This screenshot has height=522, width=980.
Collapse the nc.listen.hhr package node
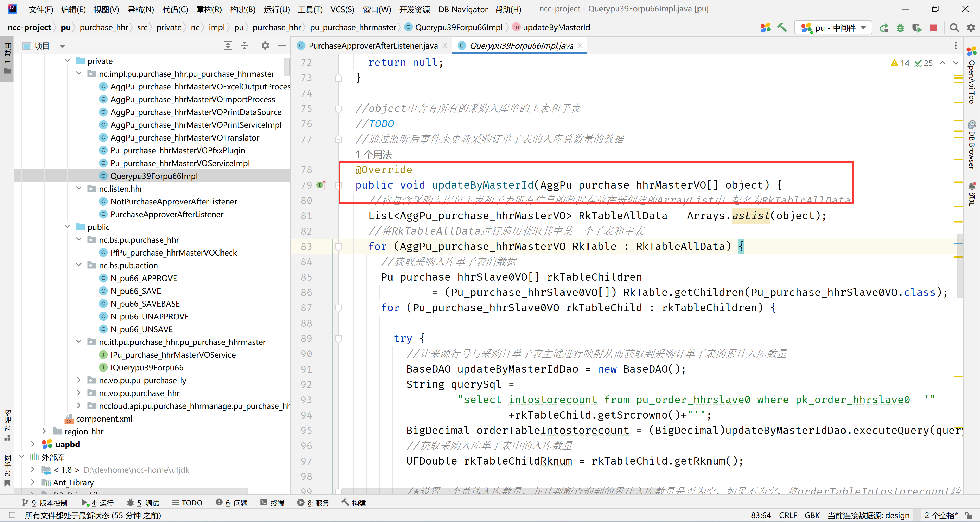(x=79, y=189)
